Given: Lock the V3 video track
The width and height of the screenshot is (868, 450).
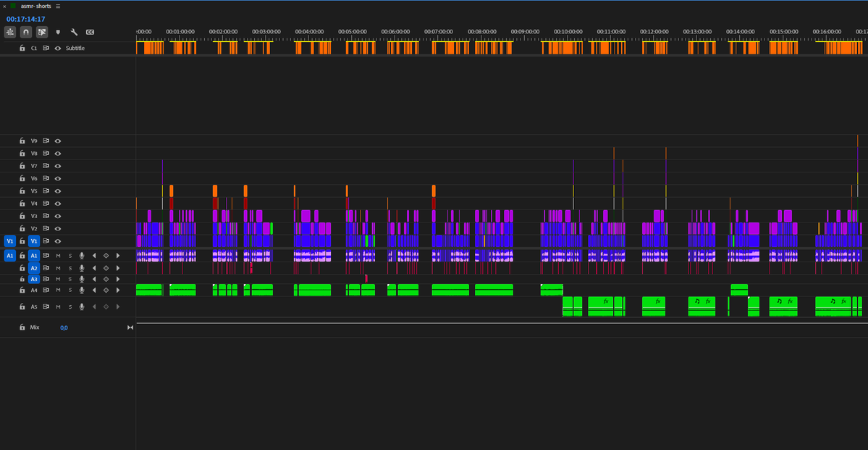Looking at the screenshot, I should pos(22,216).
